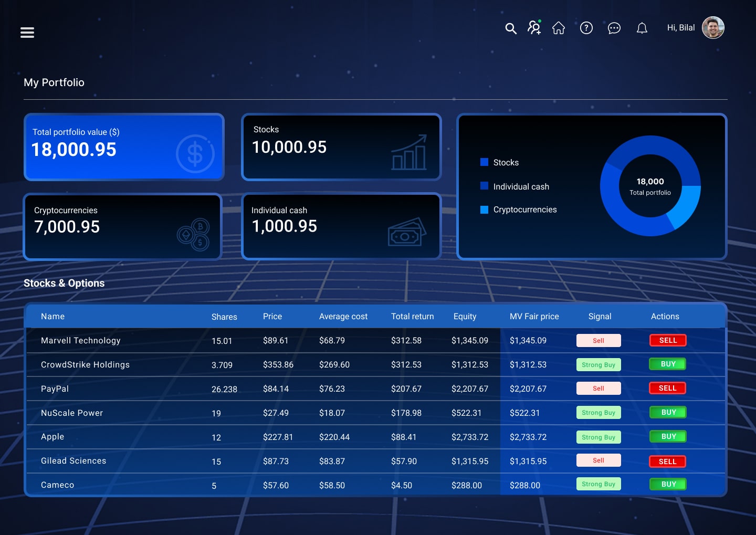The height and width of the screenshot is (535, 756).
Task: Click Strong Buy signal badge for Cameco
Action: tap(598, 484)
